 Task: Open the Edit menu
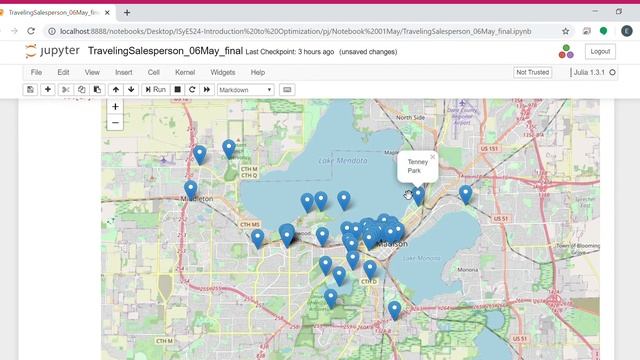(x=63, y=72)
